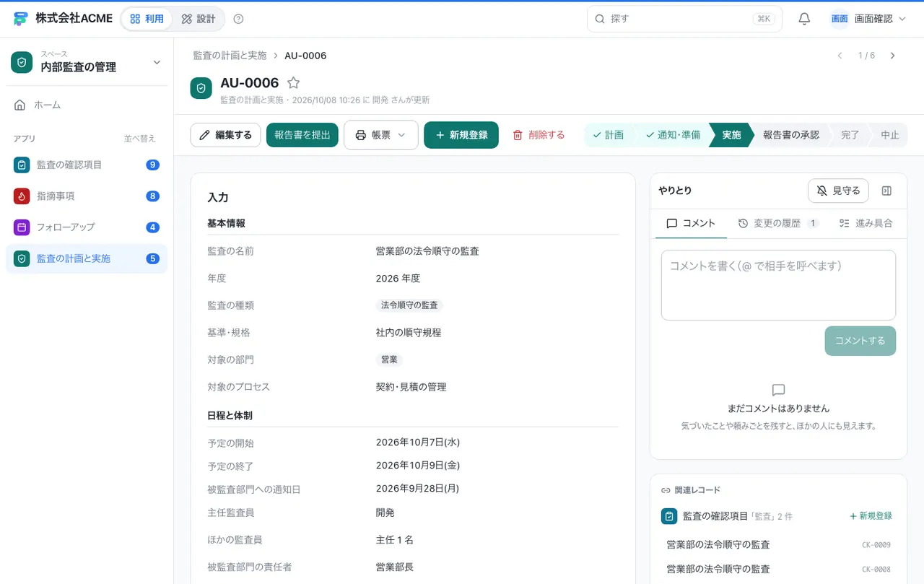Open notifications bell icon
This screenshot has height=584, width=924.
(804, 19)
